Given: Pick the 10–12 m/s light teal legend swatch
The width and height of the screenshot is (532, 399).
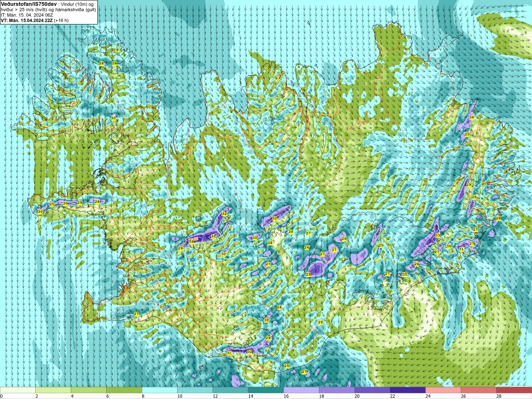Looking at the screenshot, I should pos(195,390).
